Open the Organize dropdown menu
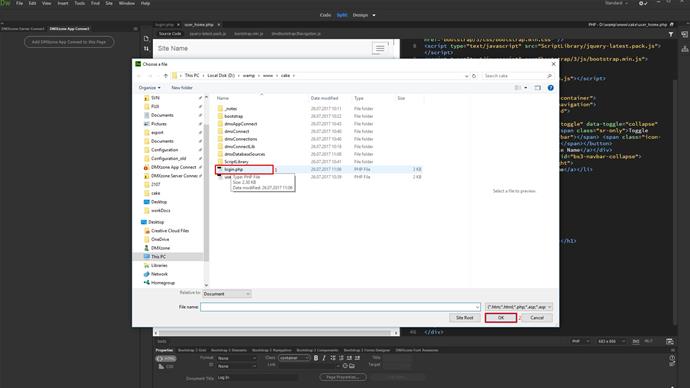This screenshot has height=388, width=690. [x=150, y=88]
